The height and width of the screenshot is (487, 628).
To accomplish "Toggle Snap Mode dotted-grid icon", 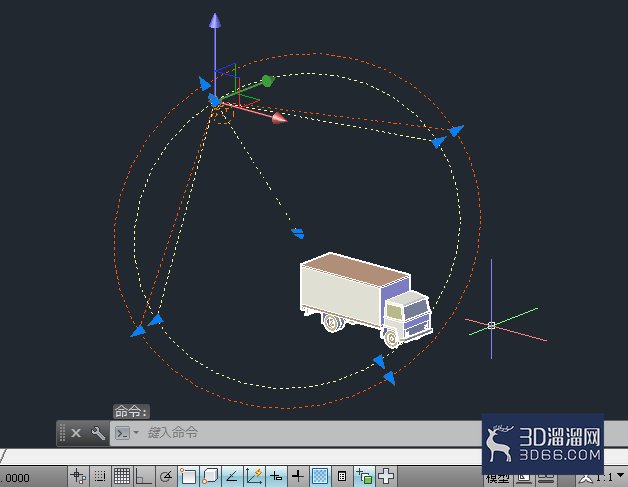I will pyautogui.click(x=100, y=476).
